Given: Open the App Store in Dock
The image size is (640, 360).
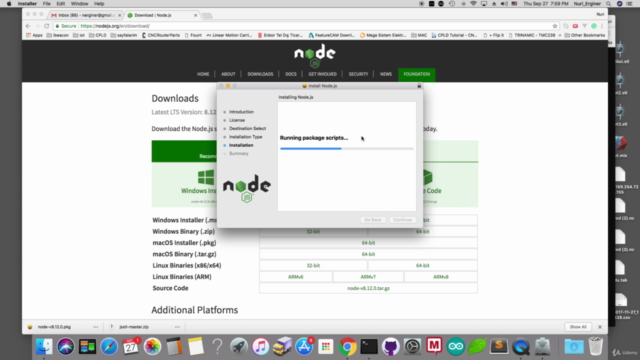Looking at the screenshot, I should tap(304, 347).
